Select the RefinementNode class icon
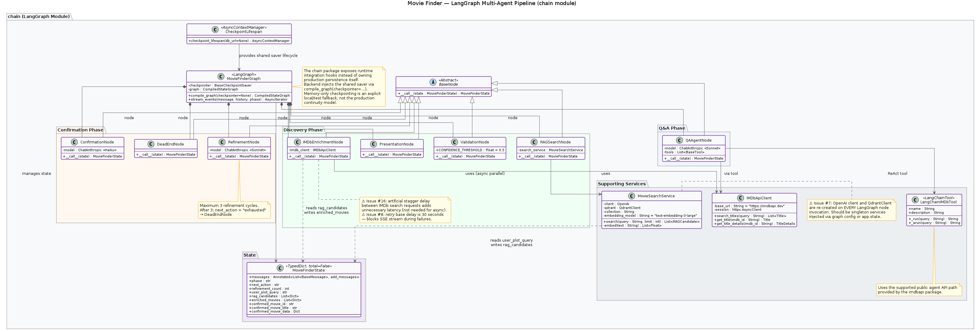This screenshot has width=980, height=332. 222,142
